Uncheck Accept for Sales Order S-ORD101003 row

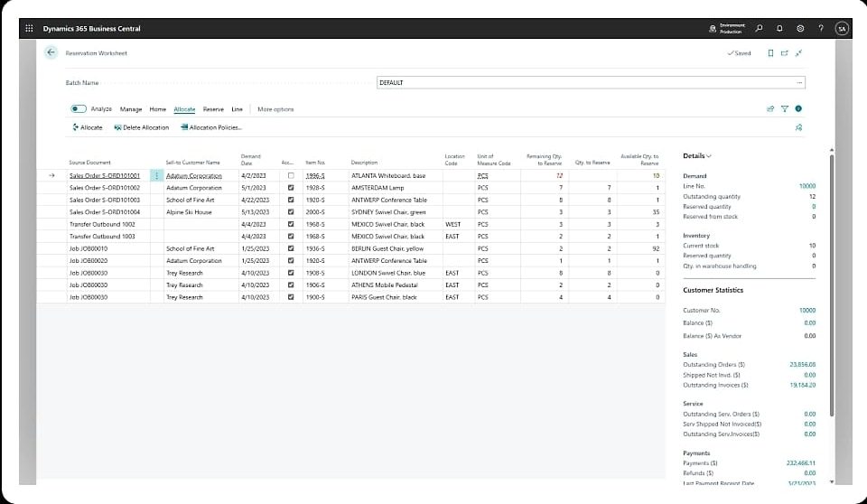tap(291, 200)
